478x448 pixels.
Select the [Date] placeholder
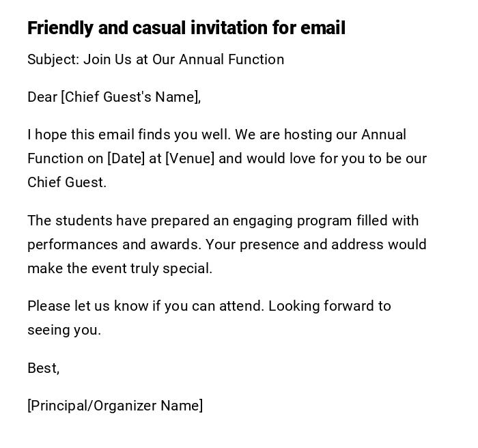[126, 158]
